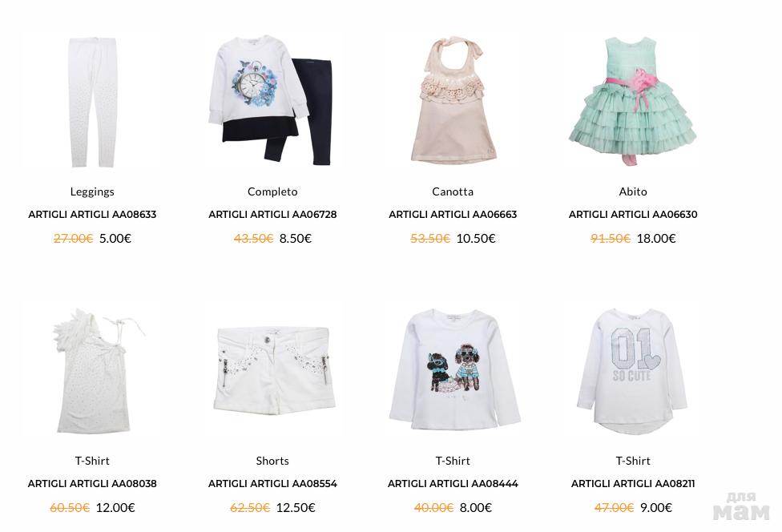
Task: Click the Leggings category label
Action: point(92,192)
